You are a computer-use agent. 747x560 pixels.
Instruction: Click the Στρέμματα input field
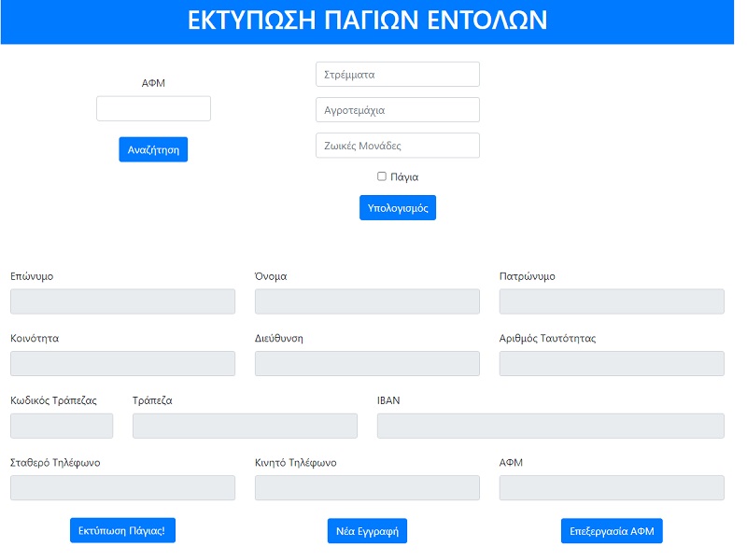397,75
